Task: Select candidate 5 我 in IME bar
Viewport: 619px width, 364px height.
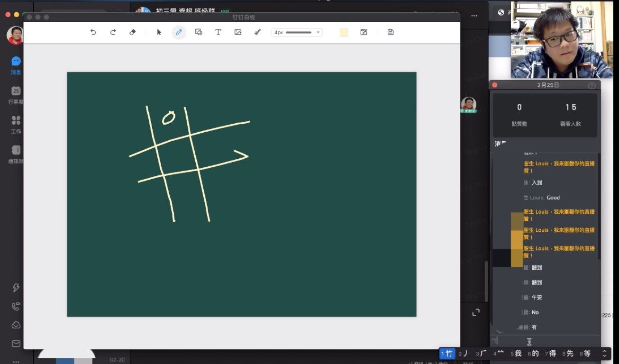Action: pyautogui.click(x=516, y=354)
